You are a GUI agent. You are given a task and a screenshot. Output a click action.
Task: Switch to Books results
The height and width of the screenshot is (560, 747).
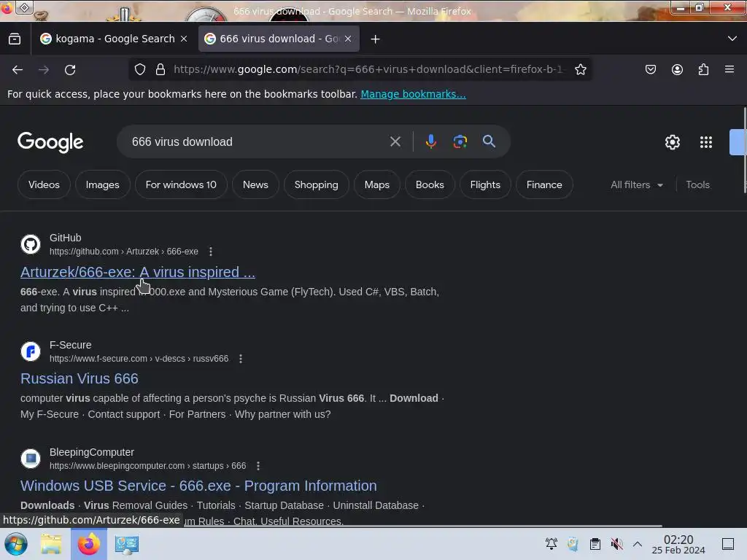430,184
